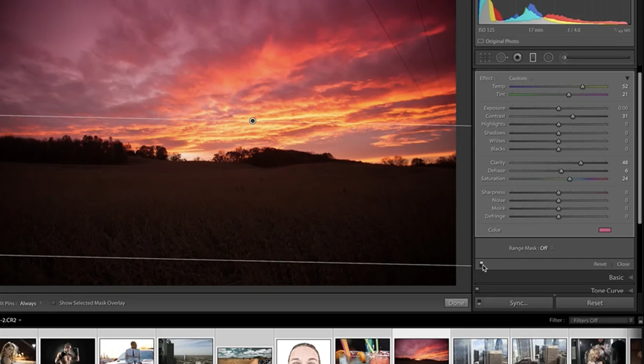Select the Adjustment Brush tool
This screenshot has width=644, height=364.
pos(596,58)
